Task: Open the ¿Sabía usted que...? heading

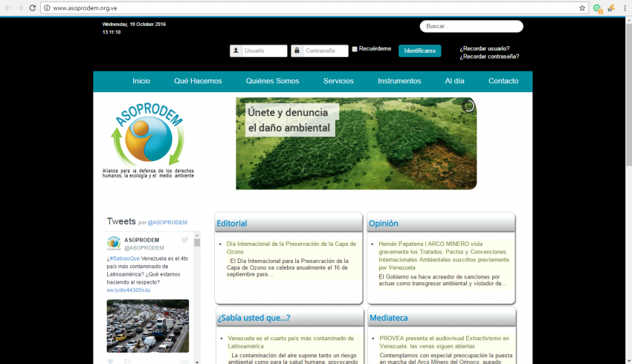Action: click(x=254, y=318)
